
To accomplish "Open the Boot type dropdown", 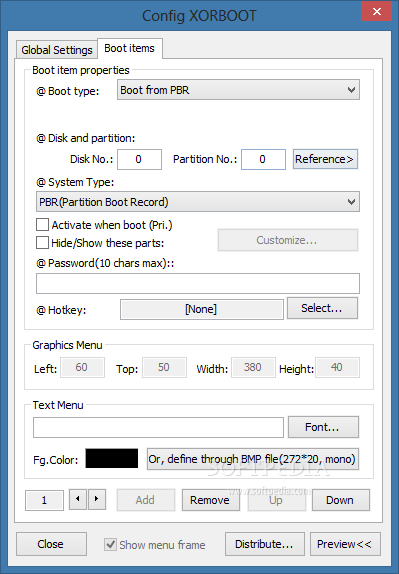I will 238,90.
